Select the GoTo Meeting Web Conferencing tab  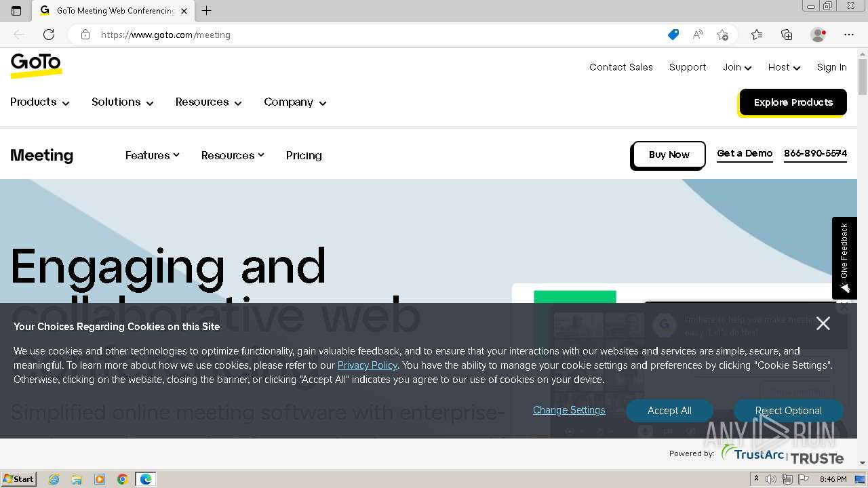(114, 11)
